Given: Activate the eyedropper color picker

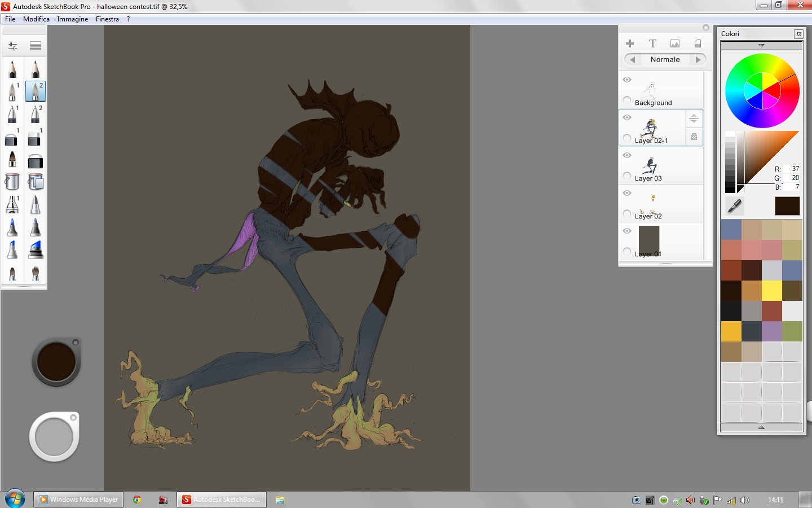Looking at the screenshot, I should coord(734,206).
